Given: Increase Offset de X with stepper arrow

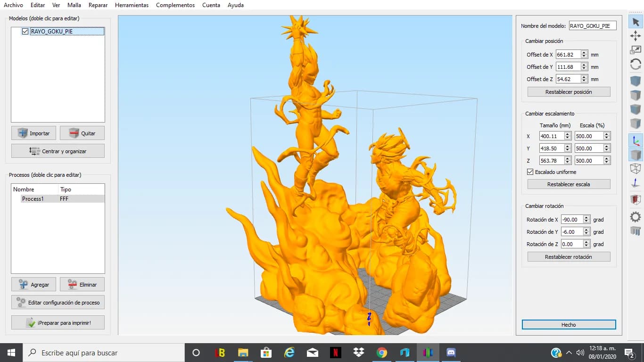Looking at the screenshot, I should click(584, 53).
